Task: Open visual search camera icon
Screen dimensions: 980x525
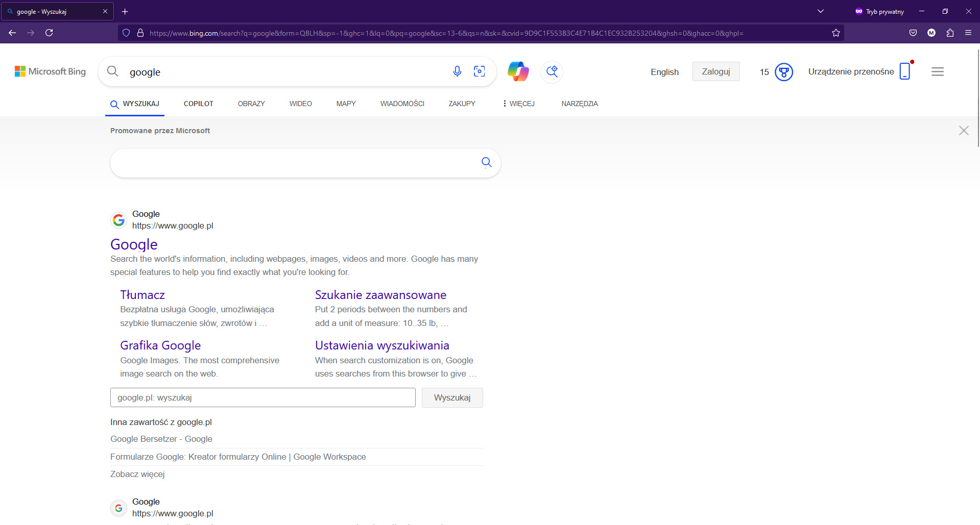Action: [479, 71]
